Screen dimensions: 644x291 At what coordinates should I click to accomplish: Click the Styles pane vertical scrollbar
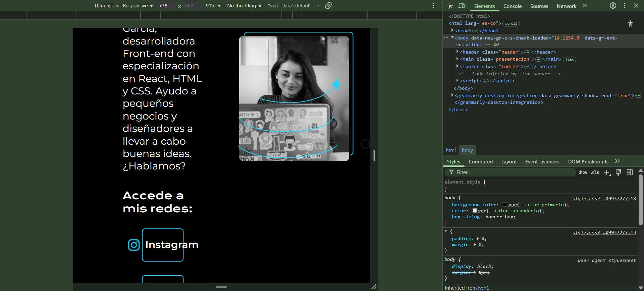click(641, 199)
